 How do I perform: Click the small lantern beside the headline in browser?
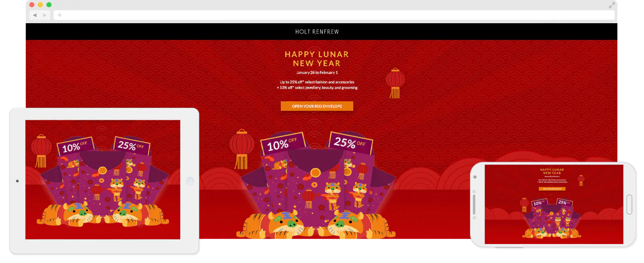395,83
